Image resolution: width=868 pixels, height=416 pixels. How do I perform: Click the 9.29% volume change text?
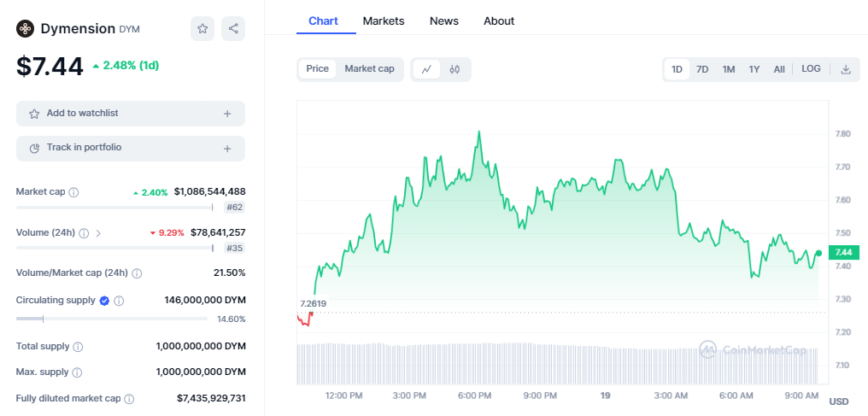pos(171,233)
